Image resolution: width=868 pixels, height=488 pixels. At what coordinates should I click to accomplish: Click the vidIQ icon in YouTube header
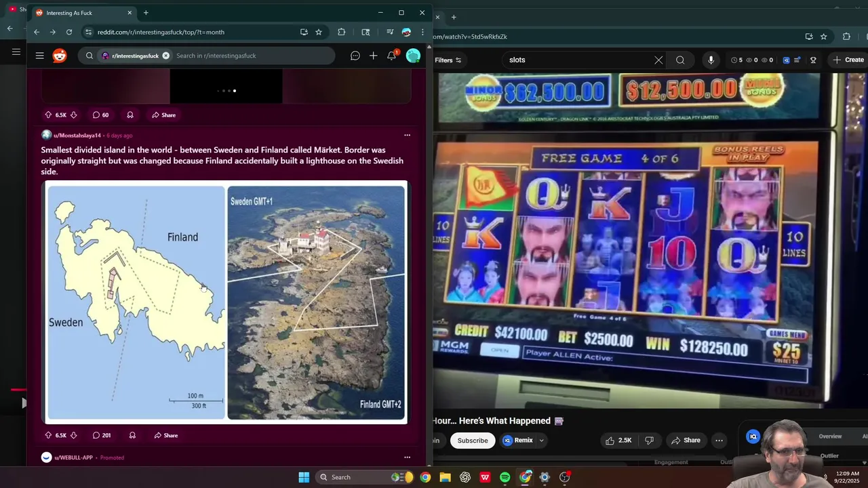786,60
